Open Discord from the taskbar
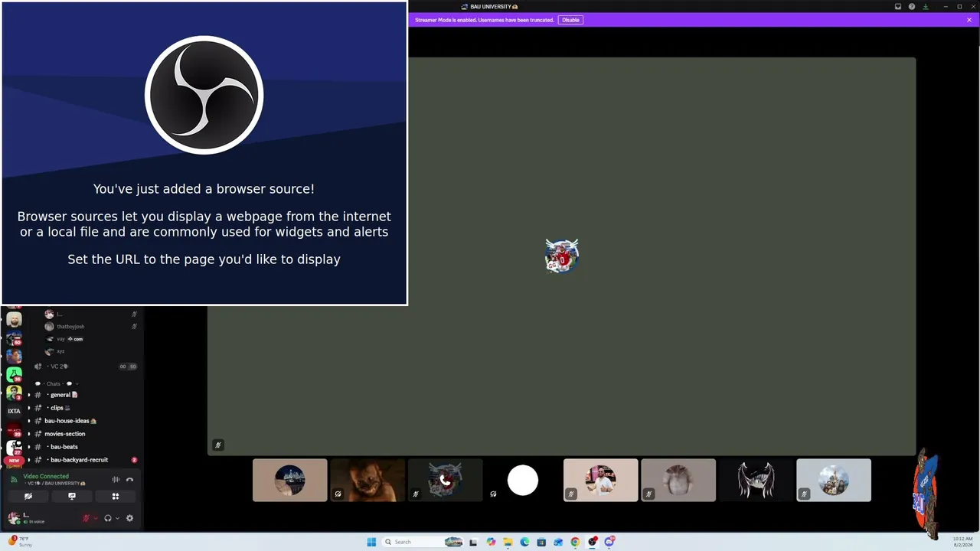Image resolution: width=980 pixels, height=551 pixels. click(x=609, y=542)
